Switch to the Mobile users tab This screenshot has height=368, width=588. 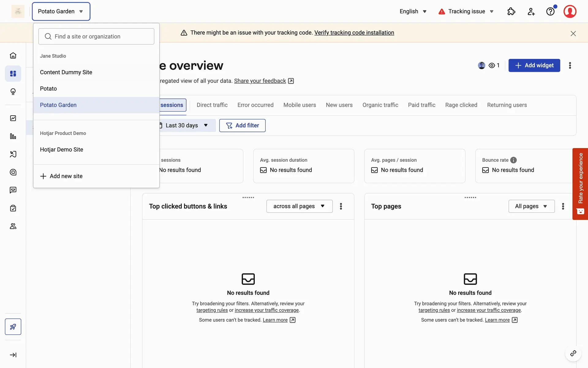point(300,105)
